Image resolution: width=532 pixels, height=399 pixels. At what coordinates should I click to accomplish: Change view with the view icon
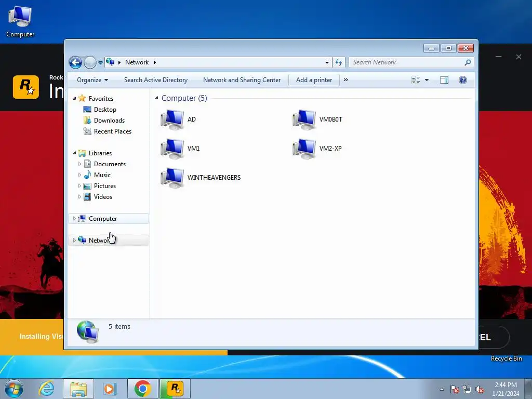tap(416, 80)
